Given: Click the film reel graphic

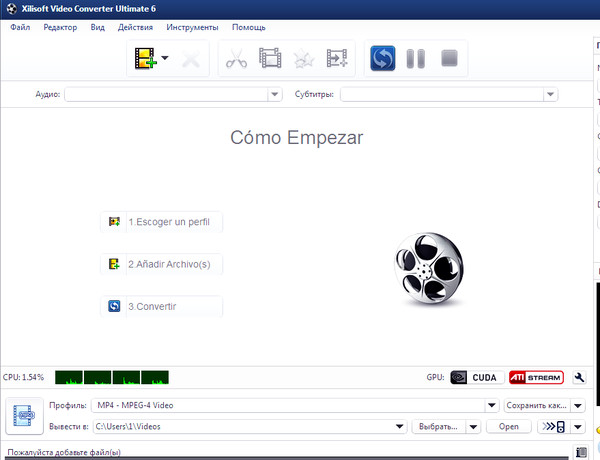Looking at the screenshot, I should pyautogui.click(x=429, y=268).
